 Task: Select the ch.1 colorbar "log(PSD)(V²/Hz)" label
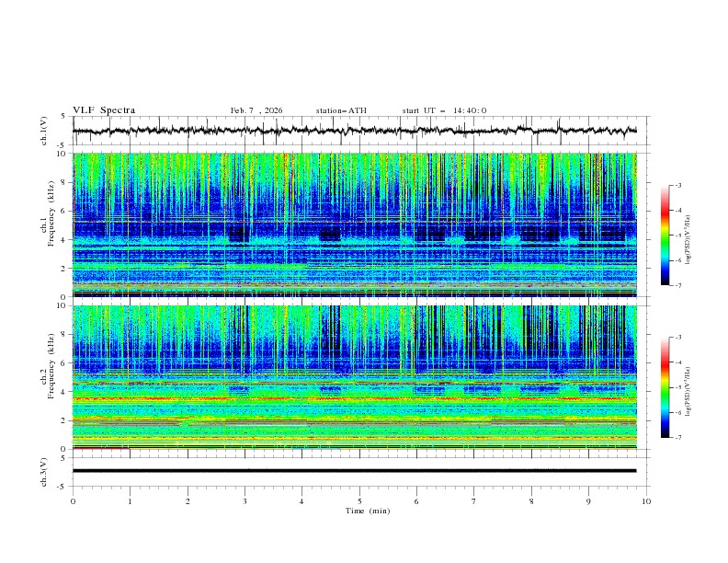[688, 240]
